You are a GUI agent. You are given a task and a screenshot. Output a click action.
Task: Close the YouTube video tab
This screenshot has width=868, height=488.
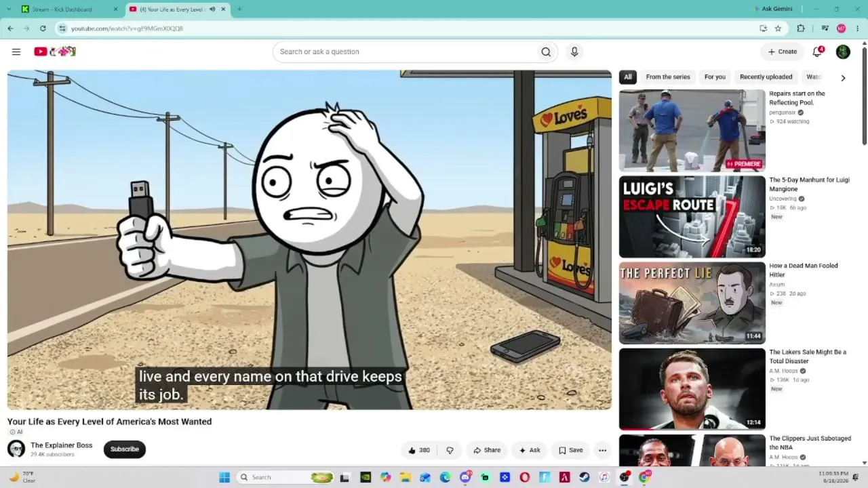[223, 9]
